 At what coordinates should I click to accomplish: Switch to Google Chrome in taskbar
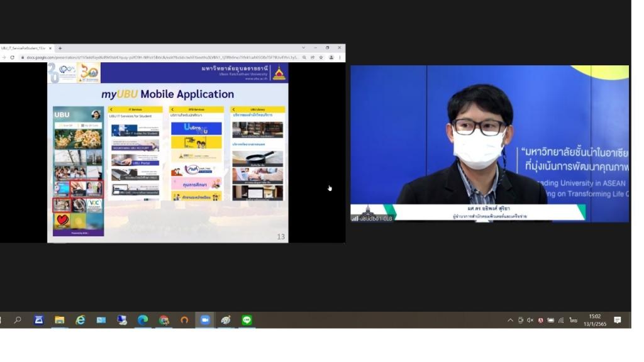[164, 320]
